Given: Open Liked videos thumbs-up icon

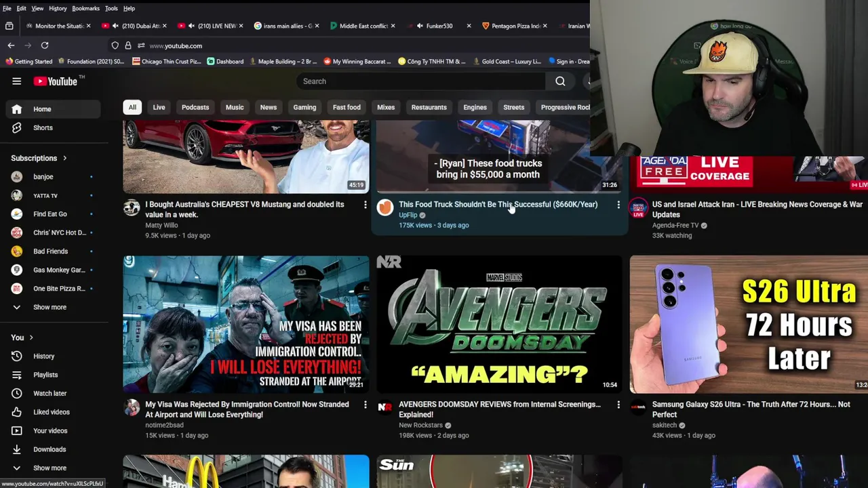Looking at the screenshot, I should click(16, 412).
